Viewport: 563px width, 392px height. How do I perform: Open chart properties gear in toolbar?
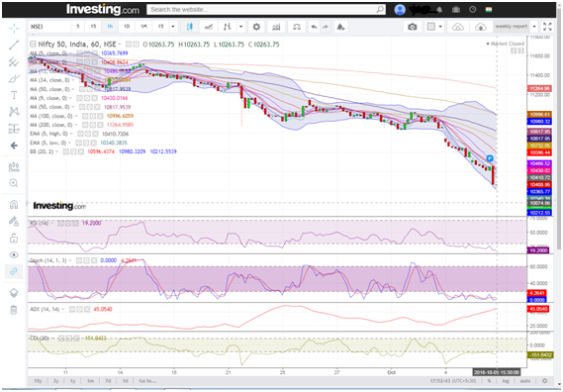click(x=256, y=27)
